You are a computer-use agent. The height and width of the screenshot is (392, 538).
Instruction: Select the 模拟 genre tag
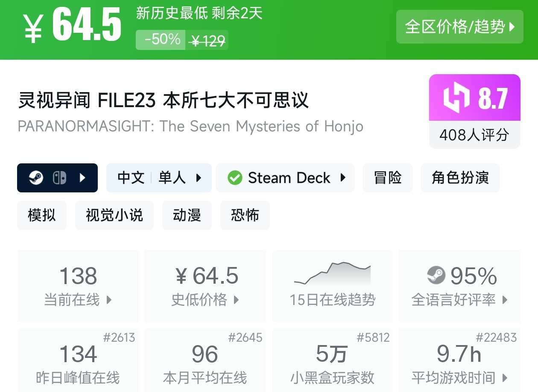[42, 215]
